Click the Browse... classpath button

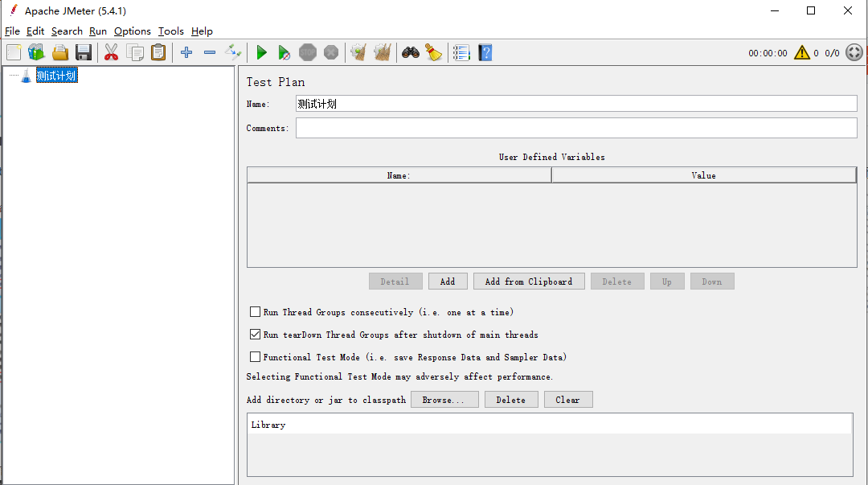(x=444, y=400)
